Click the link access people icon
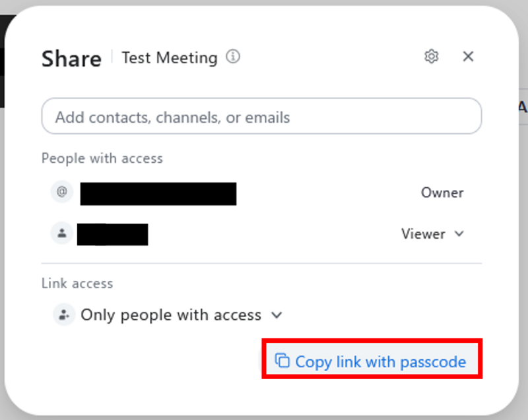This screenshot has width=528, height=420. tap(64, 315)
